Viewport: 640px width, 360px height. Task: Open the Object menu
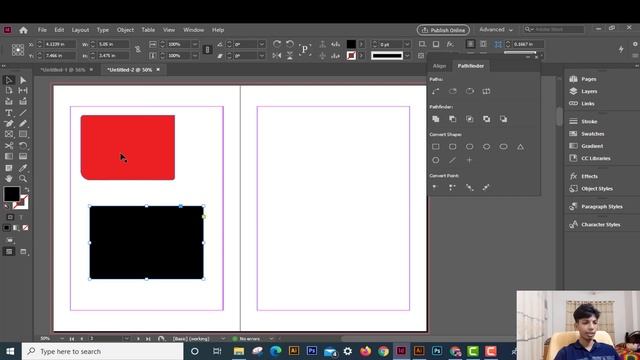(125, 30)
